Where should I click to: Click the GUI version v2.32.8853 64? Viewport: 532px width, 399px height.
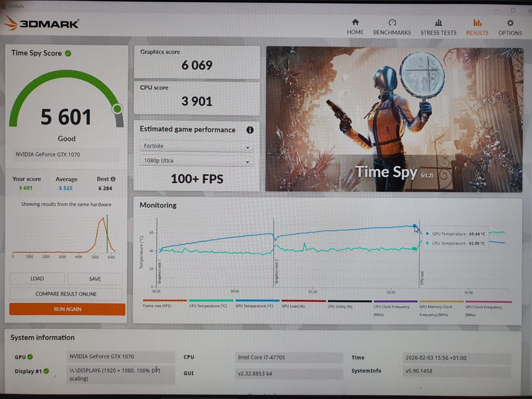pos(288,374)
